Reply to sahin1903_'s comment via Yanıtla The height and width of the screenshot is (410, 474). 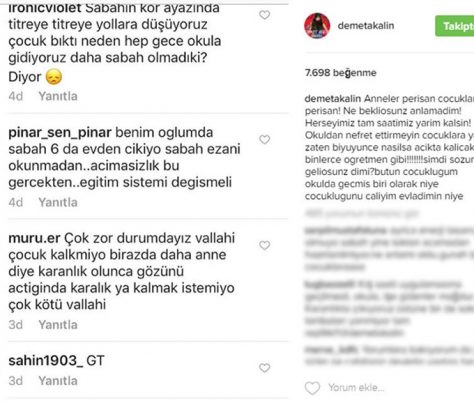pos(58,380)
